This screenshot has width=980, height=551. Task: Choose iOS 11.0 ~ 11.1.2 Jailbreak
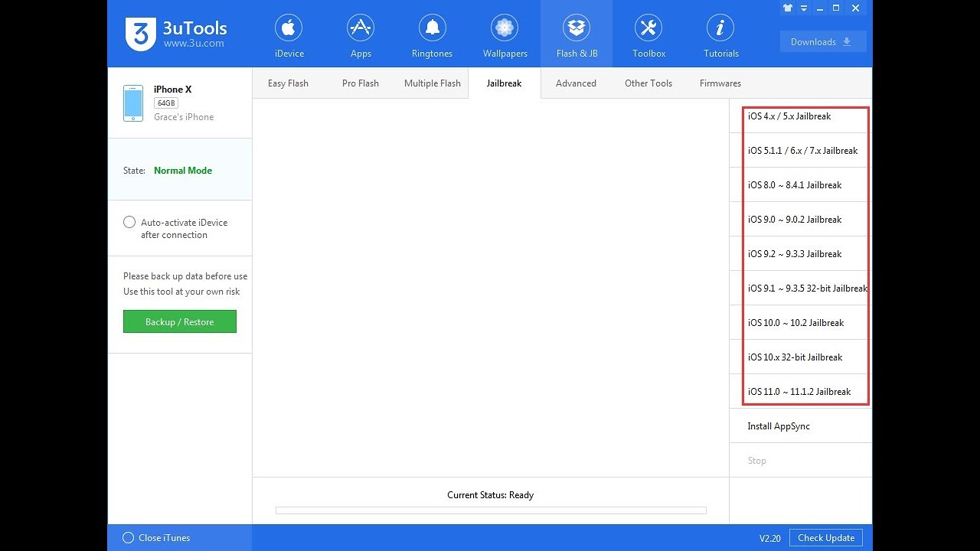(801, 392)
